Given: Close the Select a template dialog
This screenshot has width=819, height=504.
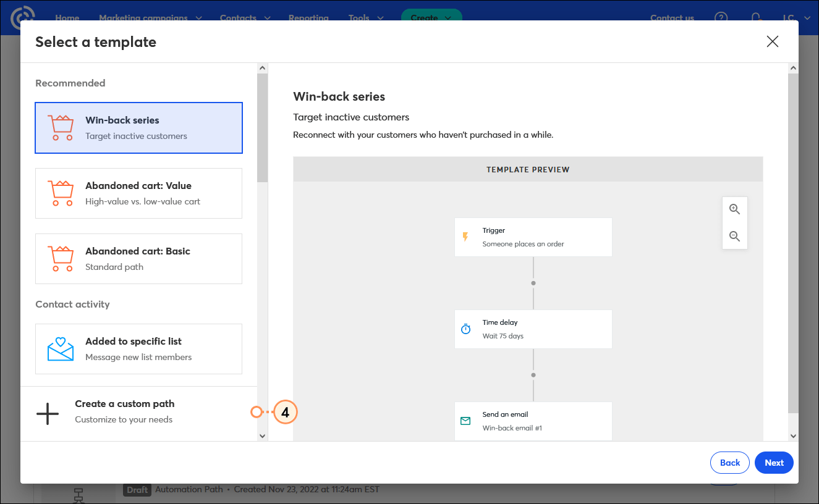Looking at the screenshot, I should 772,41.
